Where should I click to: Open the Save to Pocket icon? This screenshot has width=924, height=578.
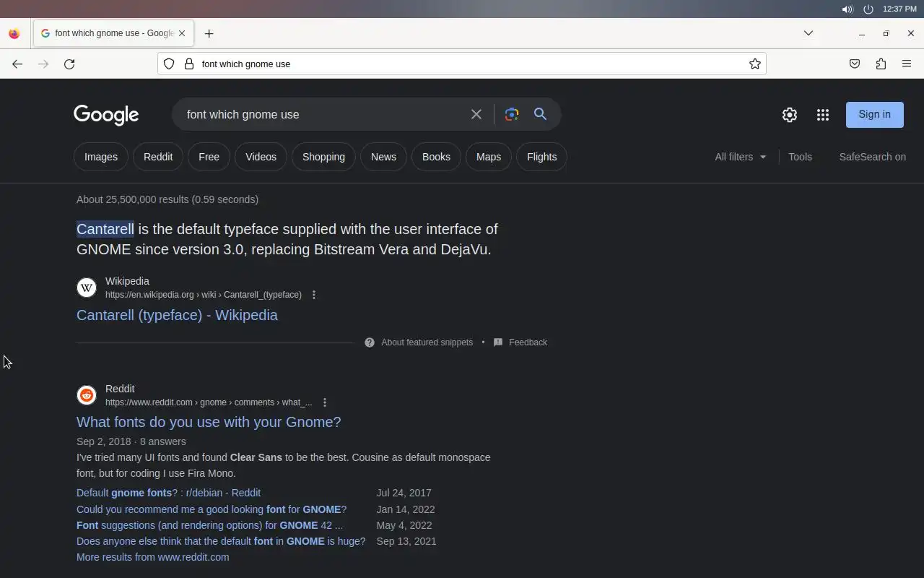coord(855,64)
